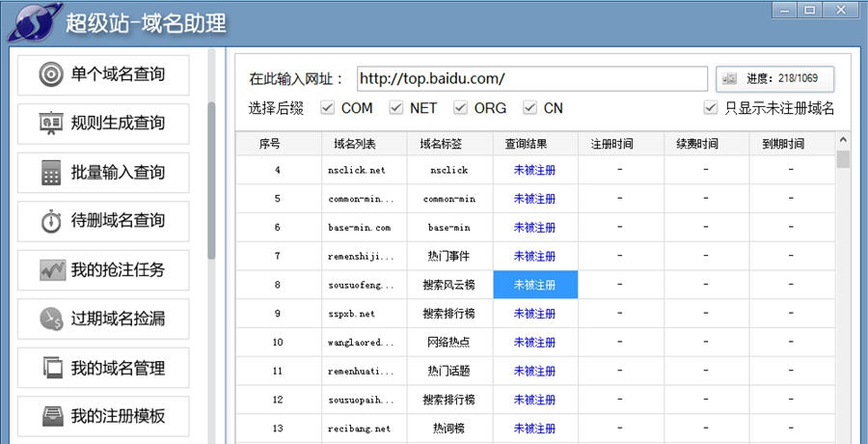
Task: Click the stopwatch icon beside 待删域名查询
Action: click(51, 221)
